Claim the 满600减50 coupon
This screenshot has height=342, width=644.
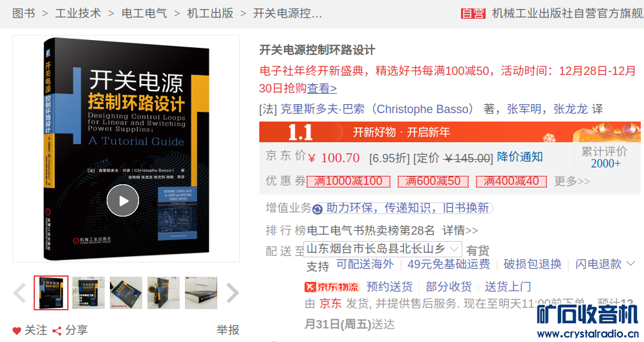pyautogui.click(x=433, y=181)
